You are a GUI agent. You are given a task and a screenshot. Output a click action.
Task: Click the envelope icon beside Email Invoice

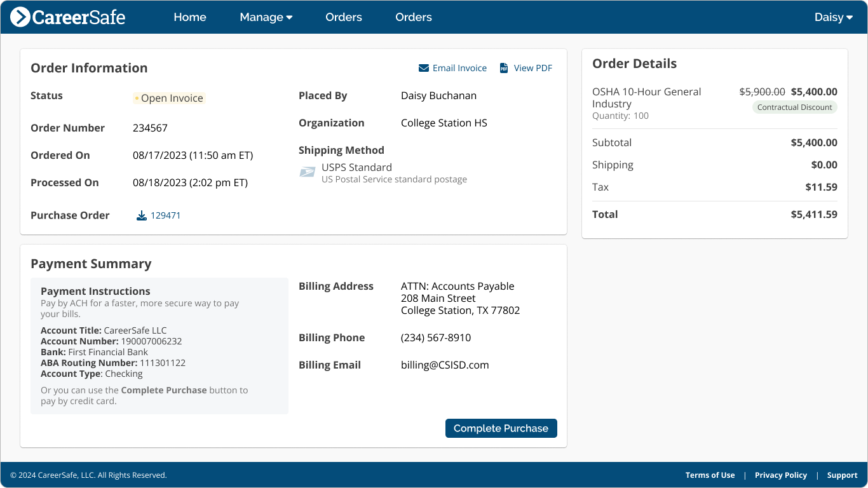[x=423, y=67]
